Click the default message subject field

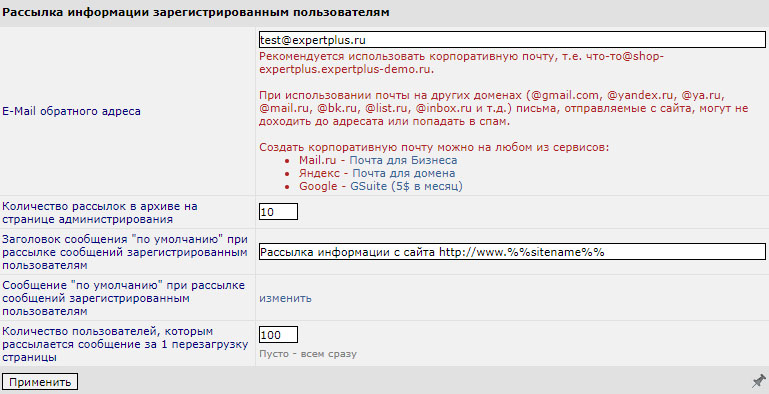click(x=512, y=252)
